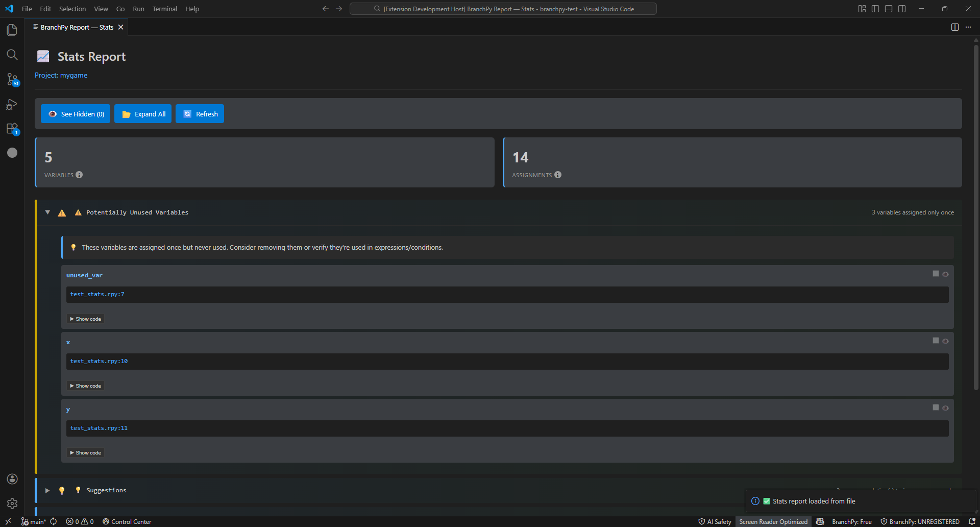
Task: Open the Extensions view
Action: point(12,129)
